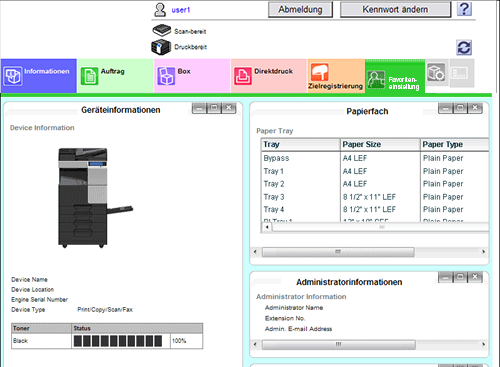This screenshot has width=500, height=367.
Task: Click the greyed box-with-gear customize icon
Action: 436,72
